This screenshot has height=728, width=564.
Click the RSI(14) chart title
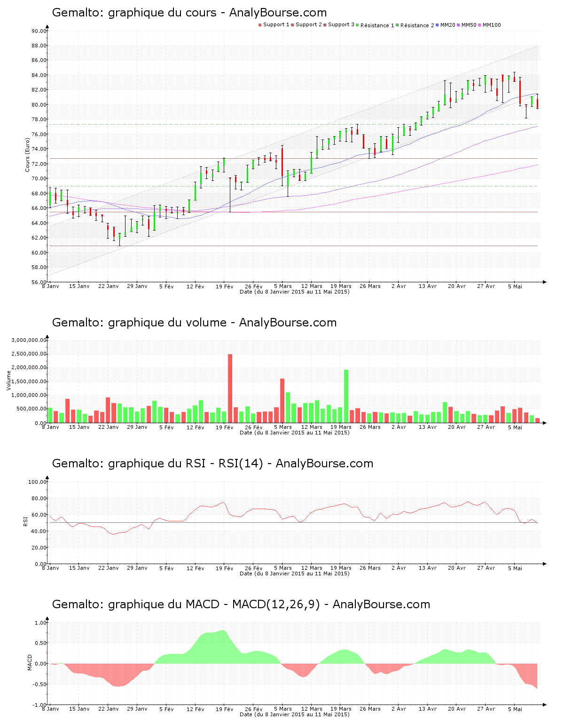(x=212, y=464)
